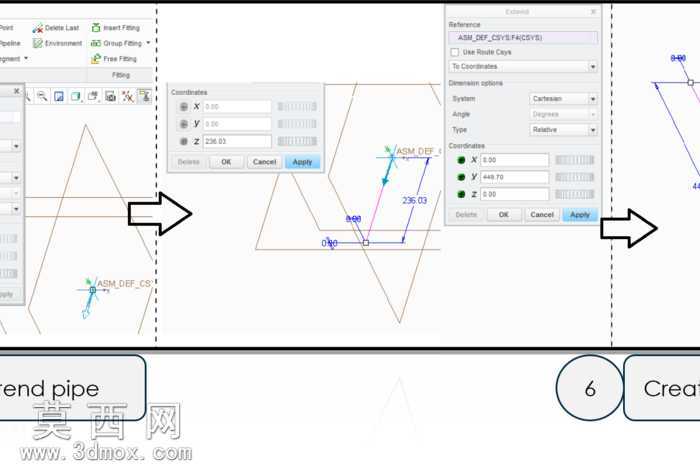The image size is (700, 465).
Task: Open the Type Relative dropdown
Action: click(563, 130)
